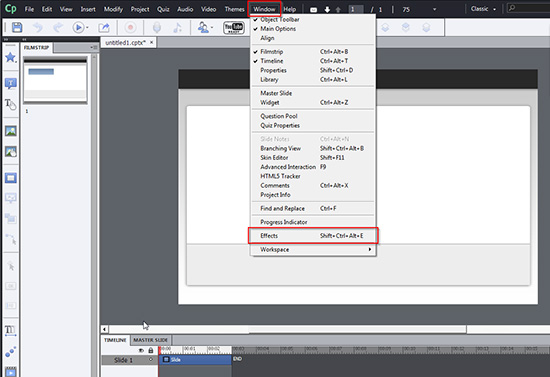Choose Branching View menu entry
This screenshot has height=377, width=550.
click(x=312, y=148)
